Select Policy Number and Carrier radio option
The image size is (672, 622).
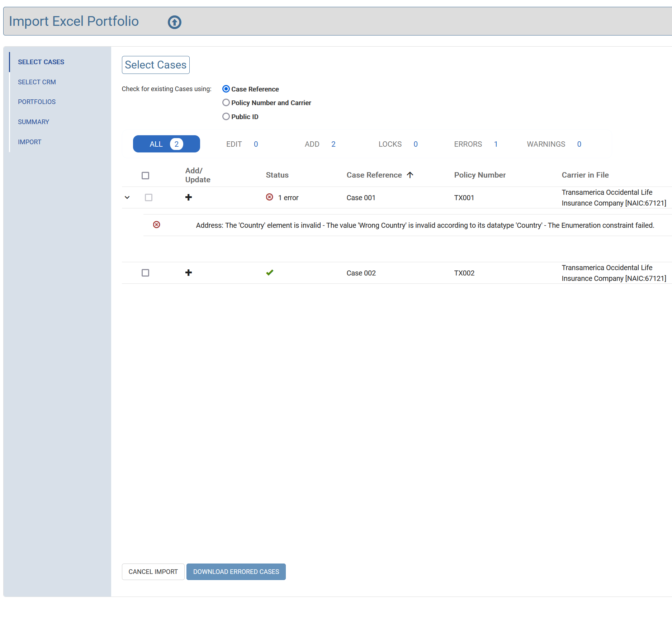(226, 103)
